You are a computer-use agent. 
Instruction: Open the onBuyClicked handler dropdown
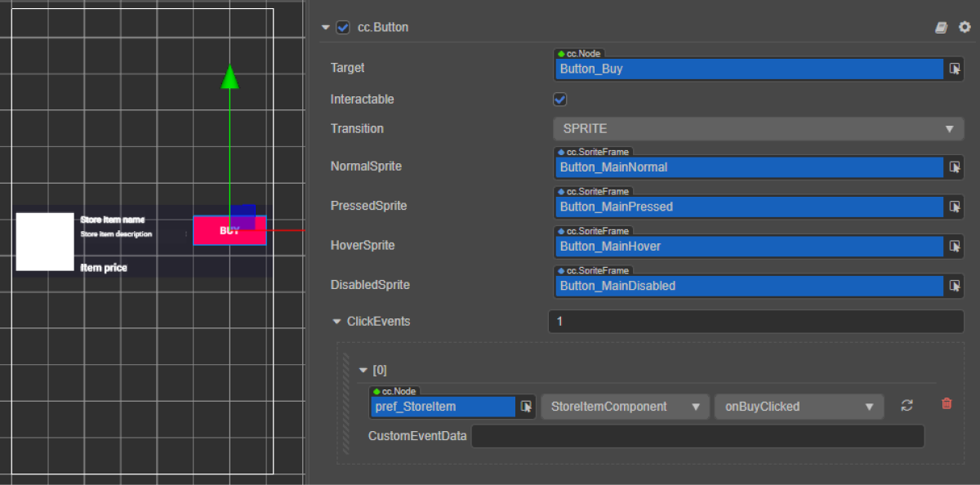(x=798, y=407)
